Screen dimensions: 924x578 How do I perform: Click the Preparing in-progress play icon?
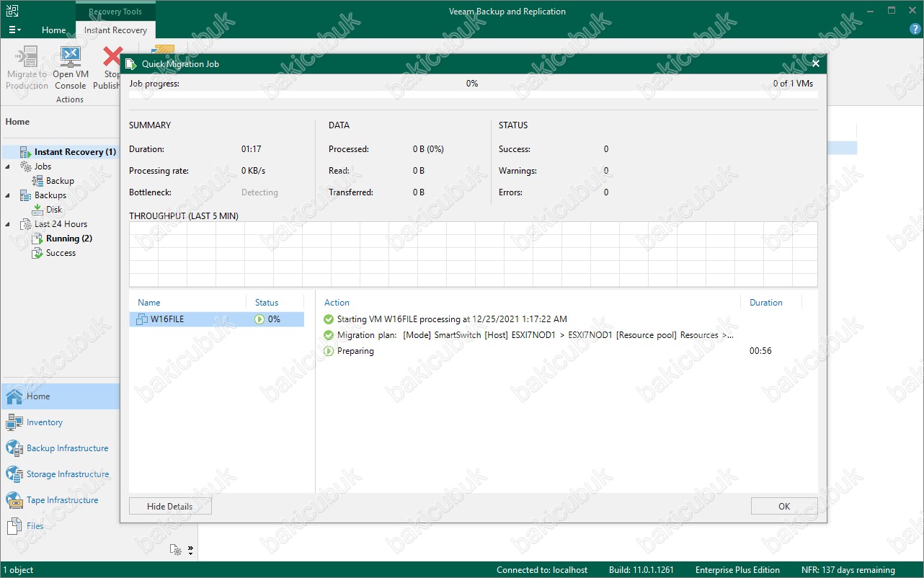coord(329,351)
